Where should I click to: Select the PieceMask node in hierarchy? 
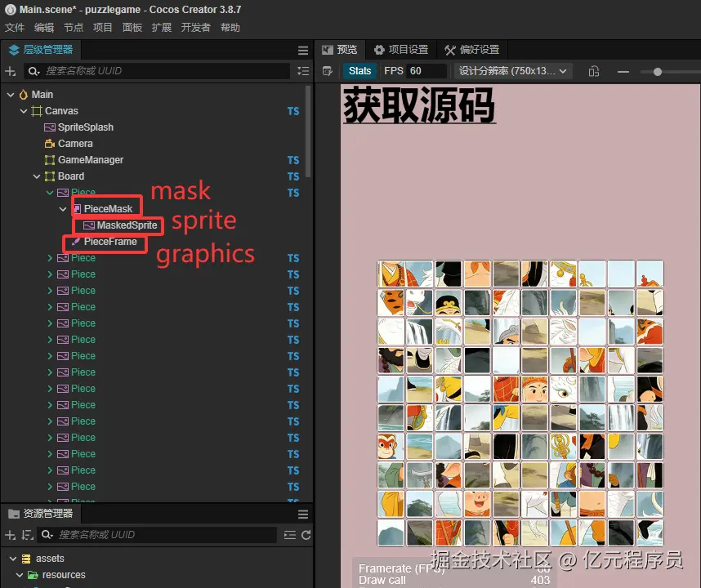(107, 208)
